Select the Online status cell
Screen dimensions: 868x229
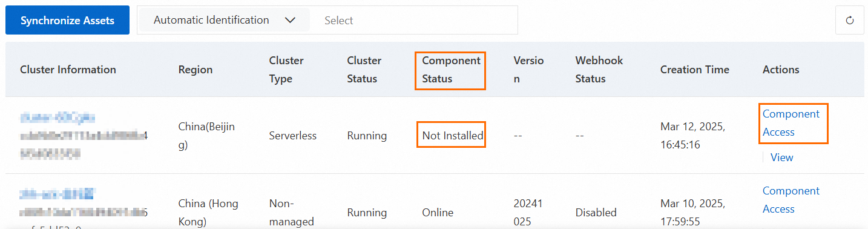(x=438, y=213)
